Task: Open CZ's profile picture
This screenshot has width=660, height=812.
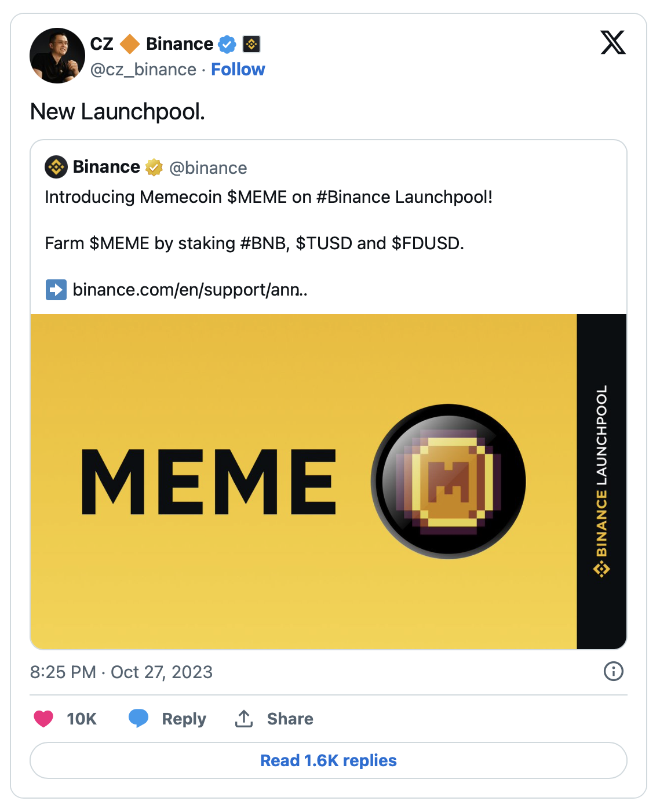Action: click(57, 56)
